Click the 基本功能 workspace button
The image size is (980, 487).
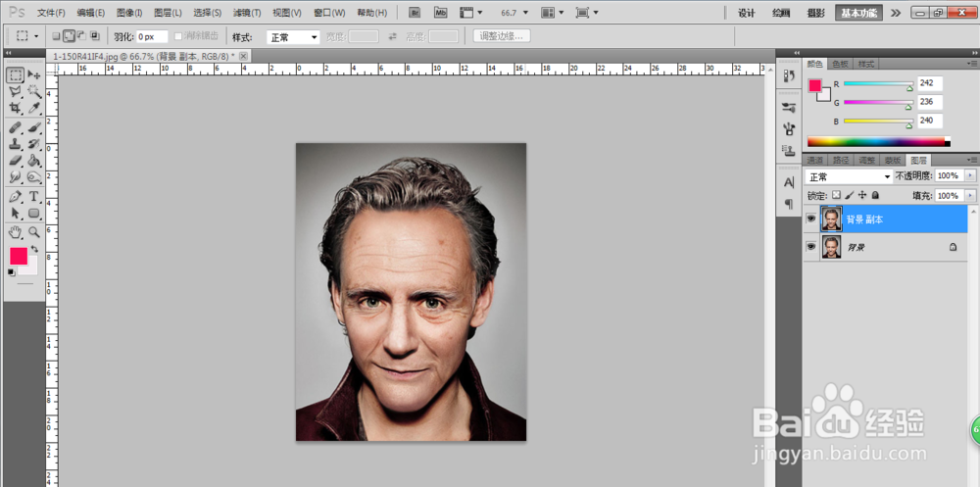click(858, 13)
